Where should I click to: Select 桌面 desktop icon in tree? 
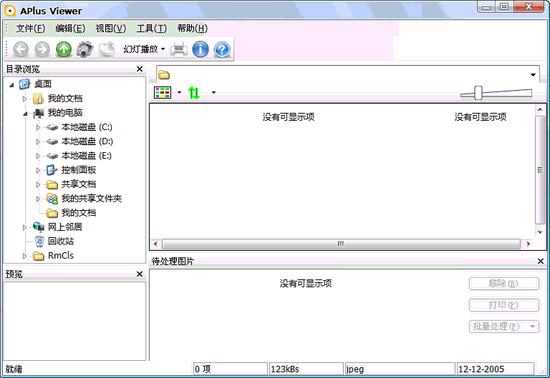tap(25, 84)
